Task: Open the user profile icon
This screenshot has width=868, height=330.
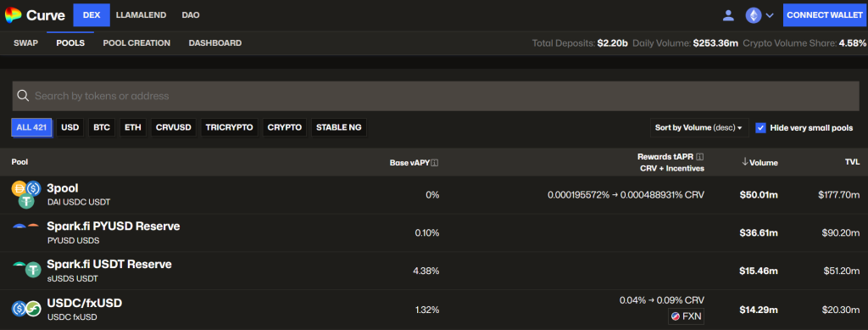Action: (x=728, y=15)
